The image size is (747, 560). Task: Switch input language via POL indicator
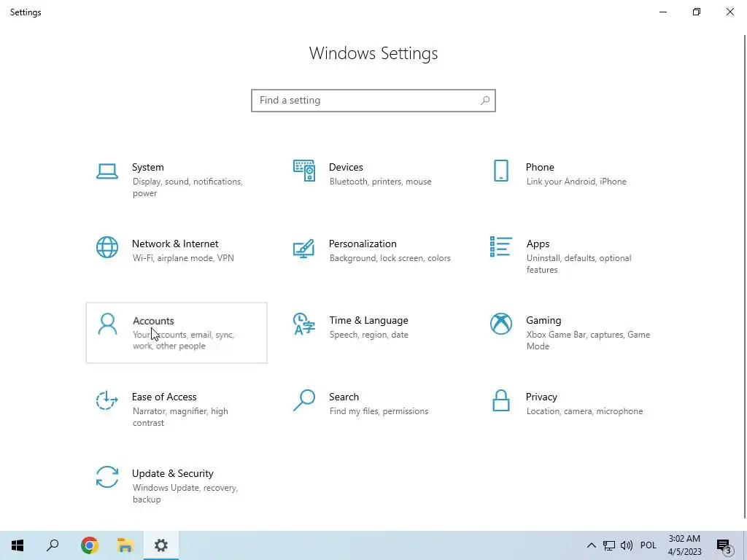(x=649, y=545)
